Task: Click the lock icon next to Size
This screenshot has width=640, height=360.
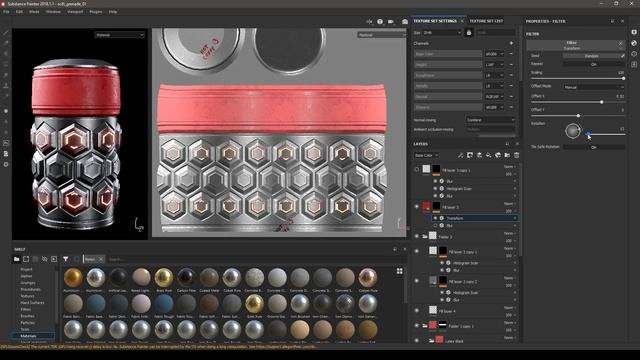Action: tap(469, 33)
